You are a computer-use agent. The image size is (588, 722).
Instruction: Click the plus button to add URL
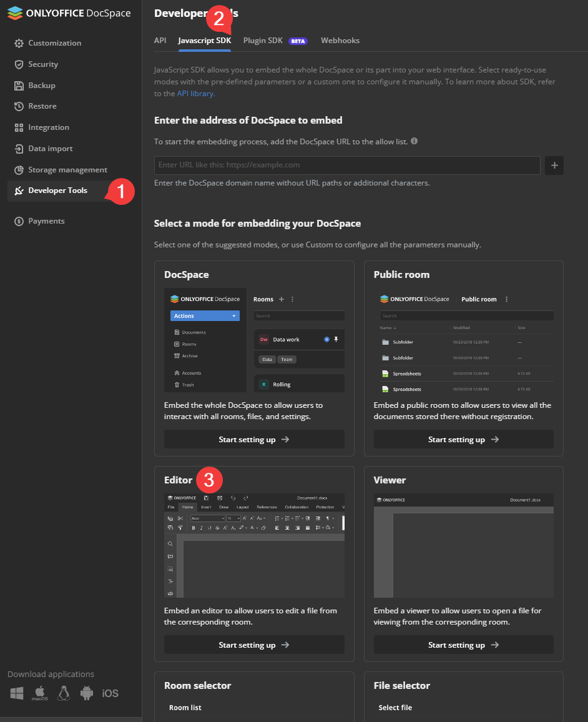[554, 166]
